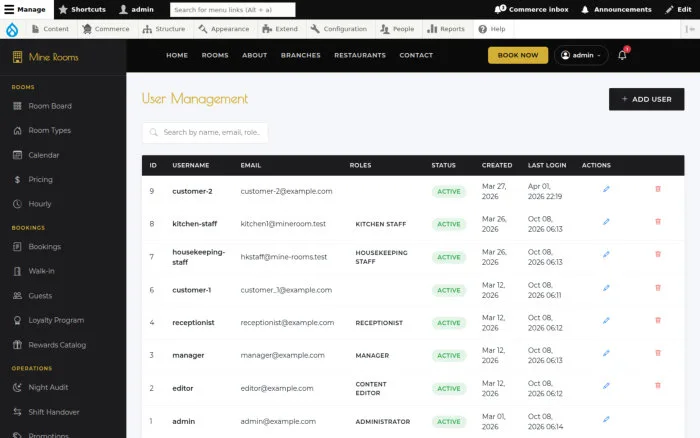Image resolution: width=700 pixels, height=438 pixels.
Task: Go to HOME in site navigation
Action: (177, 55)
